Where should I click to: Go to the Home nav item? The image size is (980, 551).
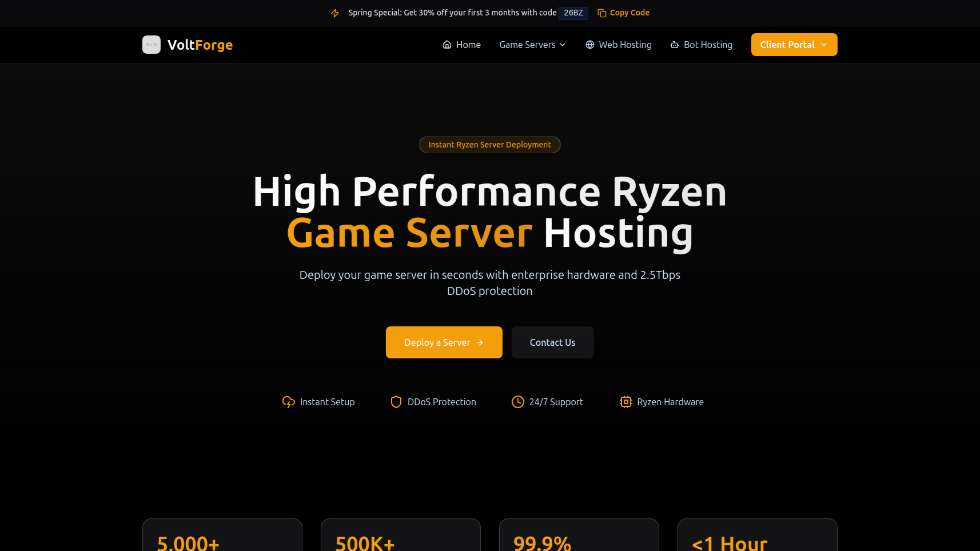click(468, 45)
